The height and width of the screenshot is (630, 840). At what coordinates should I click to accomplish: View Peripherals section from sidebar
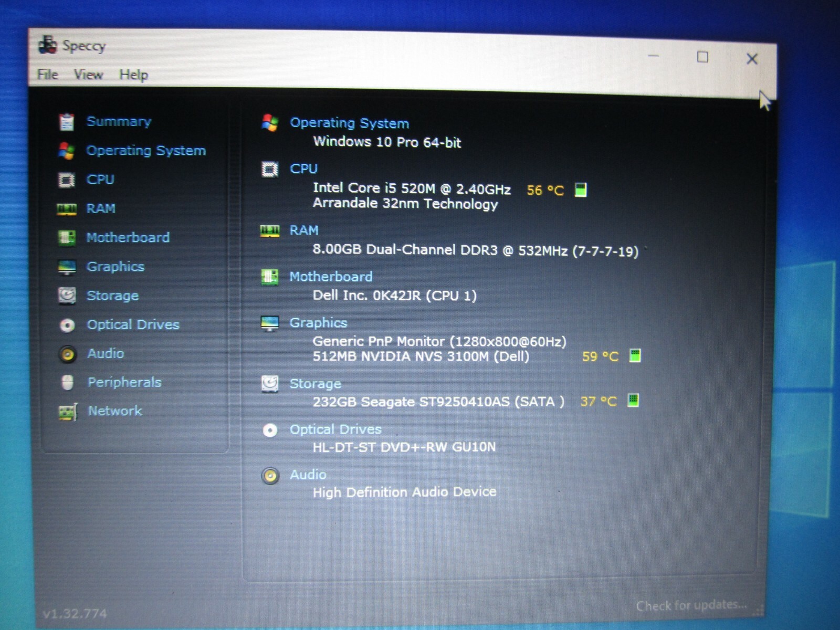click(x=124, y=382)
